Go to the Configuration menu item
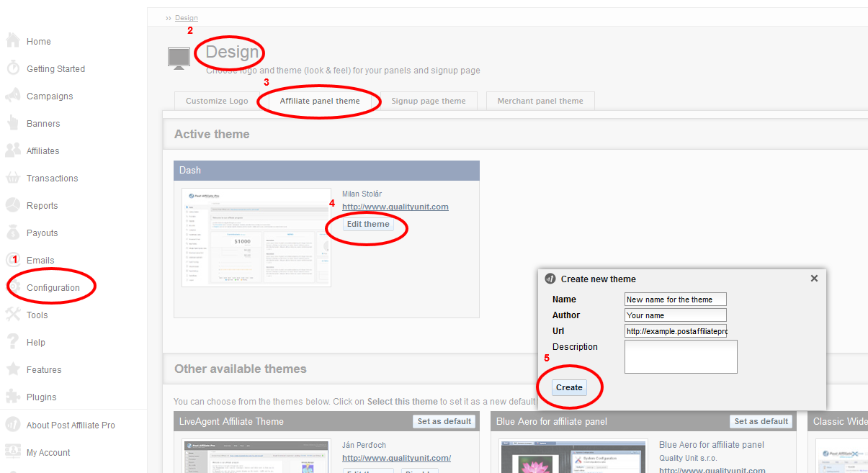This screenshot has width=868, height=473. click(x=53, y=288)
